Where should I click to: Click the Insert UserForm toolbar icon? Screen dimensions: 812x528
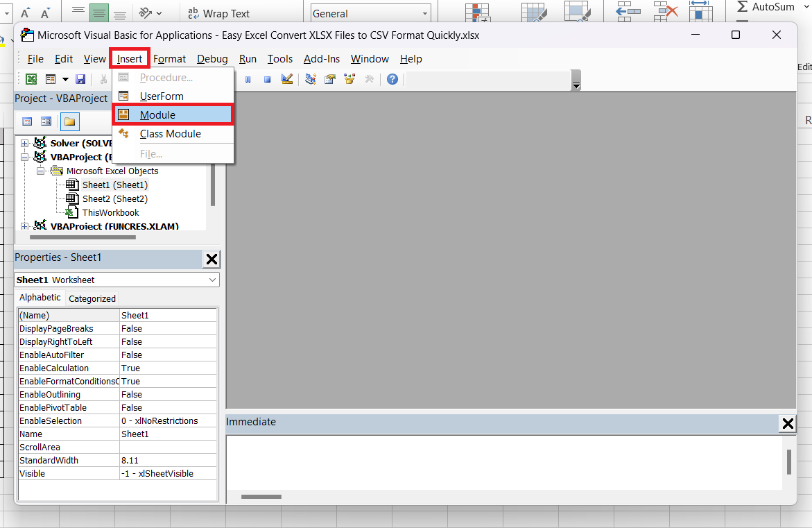tap(51, 79)
